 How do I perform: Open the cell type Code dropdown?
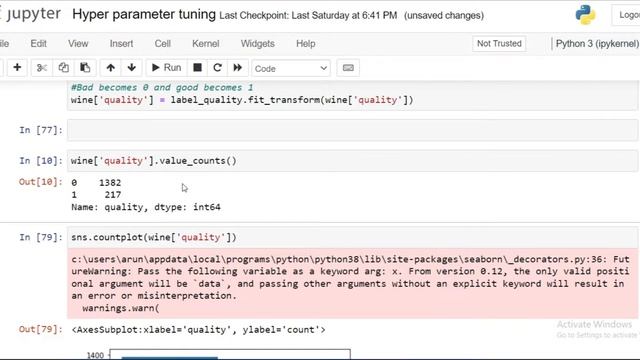pyautogui.click(x=291, y=68)
